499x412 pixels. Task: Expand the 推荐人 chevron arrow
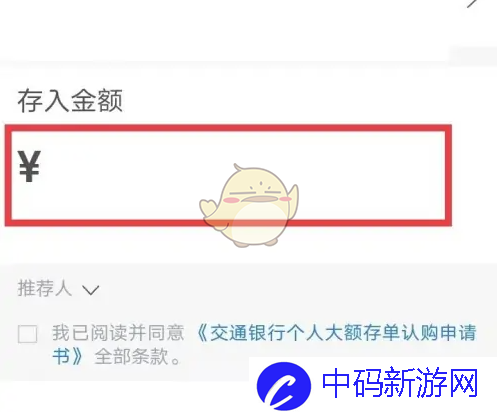point(91,290)
